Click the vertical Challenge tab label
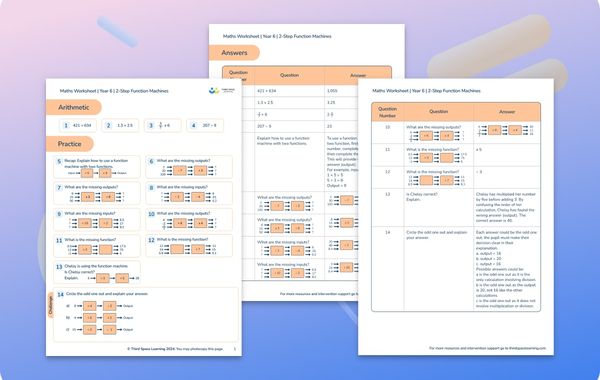This screenshot has height=380, width=600. point(50,305)
